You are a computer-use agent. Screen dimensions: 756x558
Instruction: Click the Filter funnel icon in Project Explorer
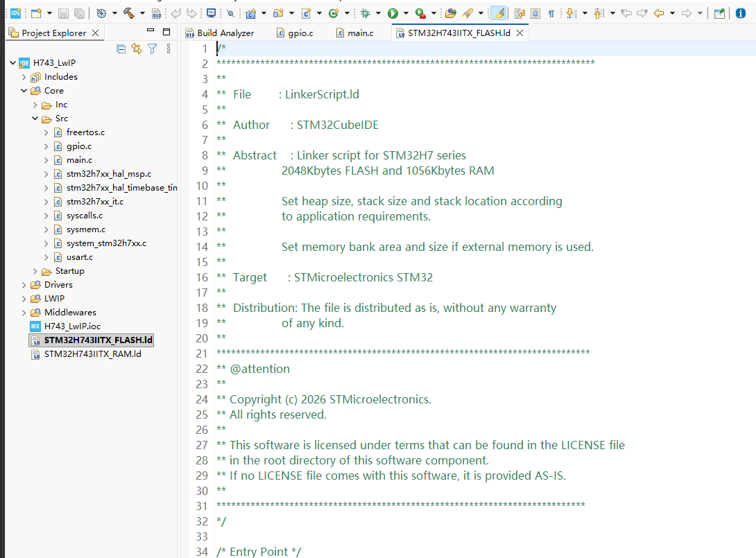(153, 49)
